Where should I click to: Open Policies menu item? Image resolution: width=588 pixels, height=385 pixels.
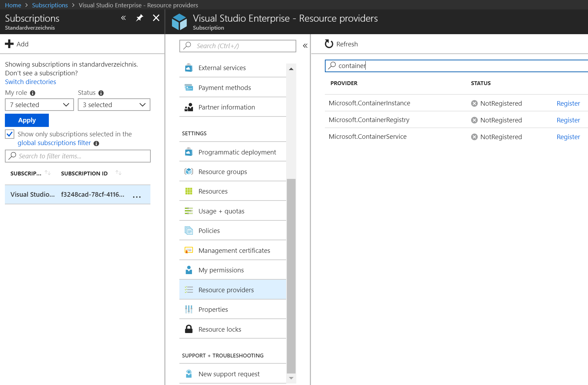233,231
